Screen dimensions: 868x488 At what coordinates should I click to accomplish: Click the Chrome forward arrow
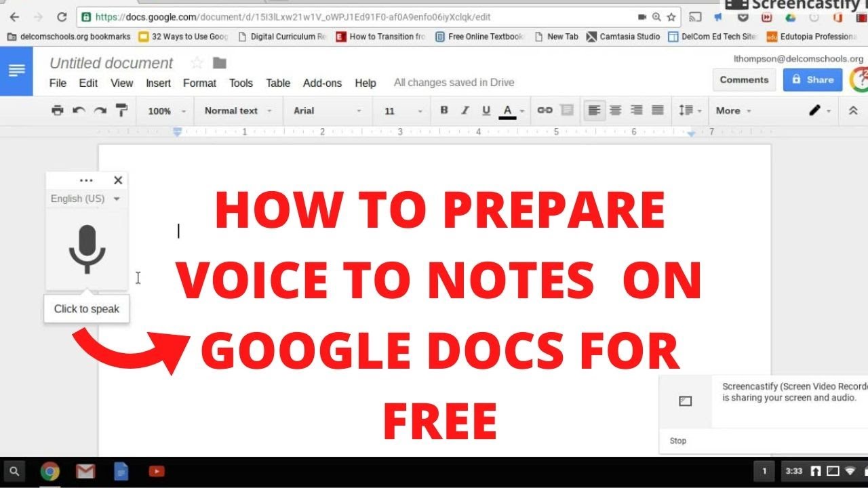[x=38, y=17]
